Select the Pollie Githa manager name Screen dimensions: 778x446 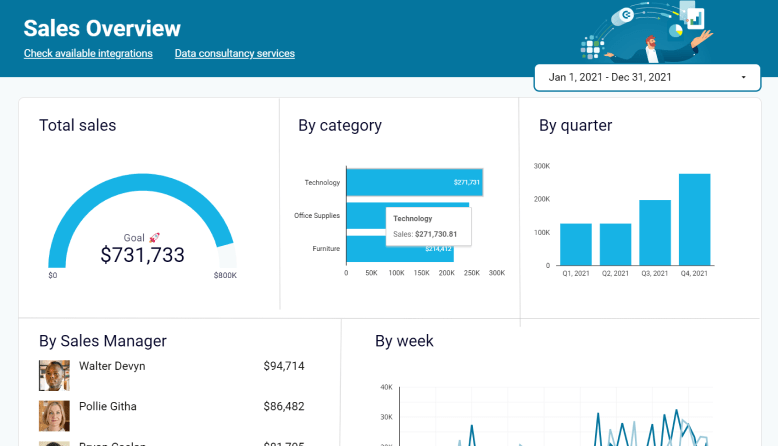(108, 406)
